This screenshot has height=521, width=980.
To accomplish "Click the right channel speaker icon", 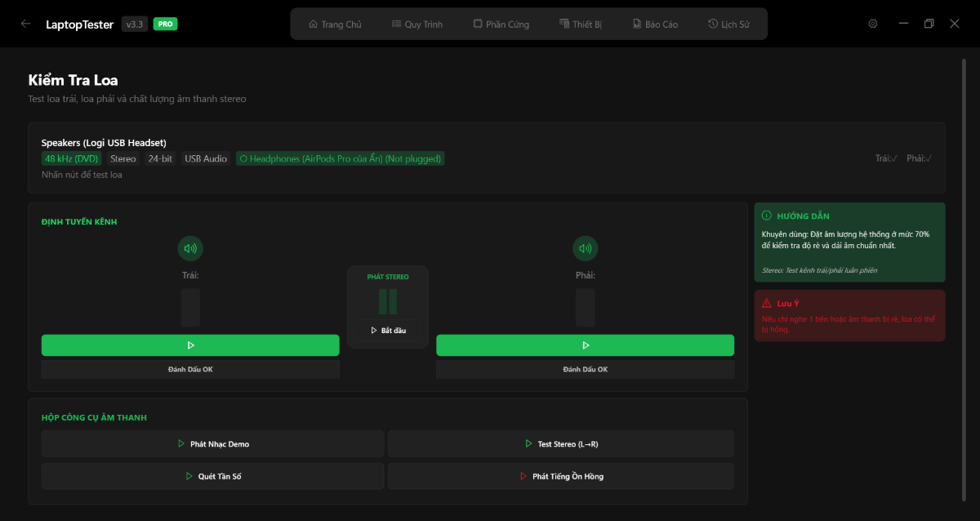I will [585, 248].
